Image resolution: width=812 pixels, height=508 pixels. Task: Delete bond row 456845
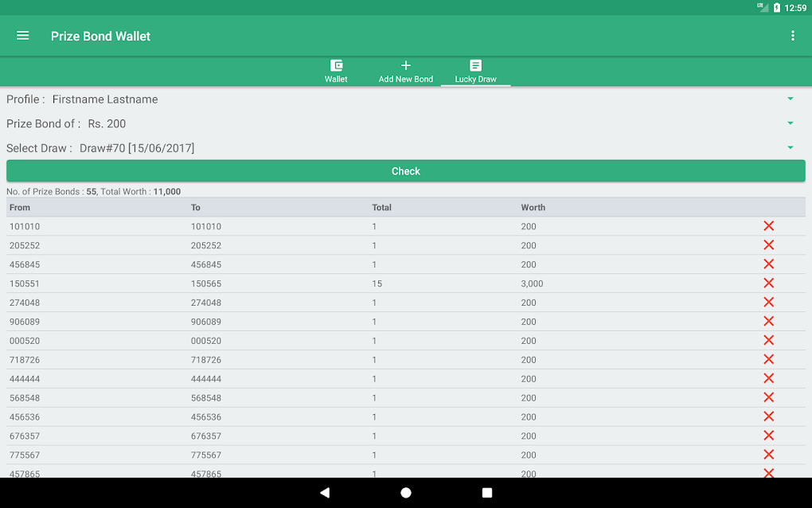pyautogui.click(x=768, y=264)
